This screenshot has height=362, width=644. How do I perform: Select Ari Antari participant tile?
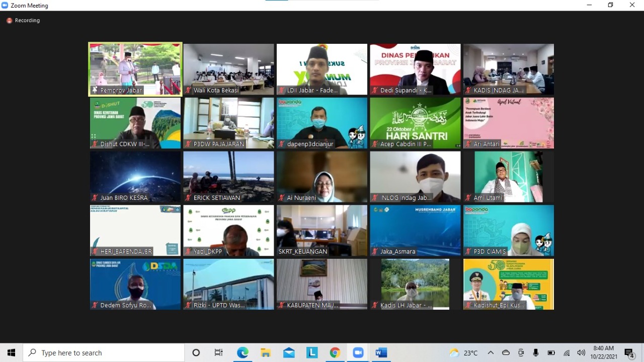[x=509, y=123]
